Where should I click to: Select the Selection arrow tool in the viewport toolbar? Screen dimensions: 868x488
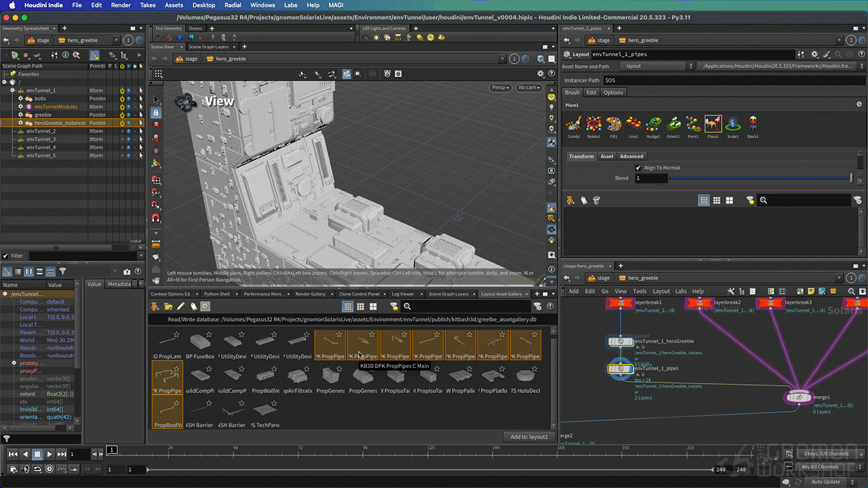(156, 99)
